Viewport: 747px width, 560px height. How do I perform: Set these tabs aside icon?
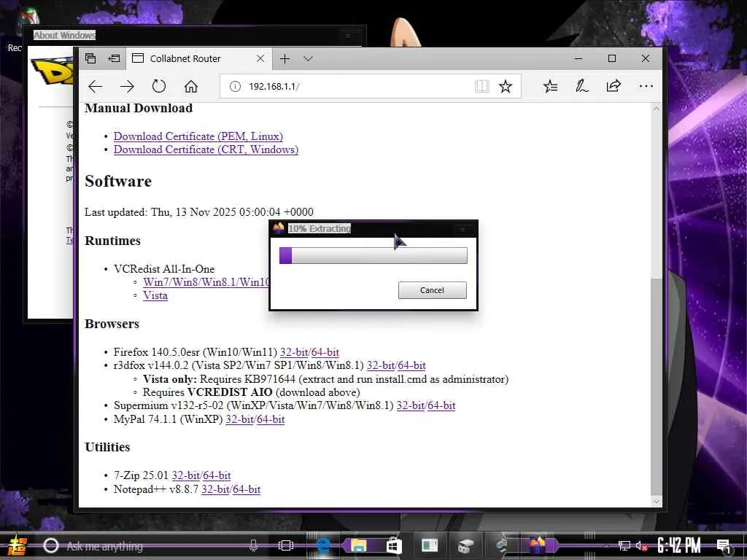pos(115,58)
